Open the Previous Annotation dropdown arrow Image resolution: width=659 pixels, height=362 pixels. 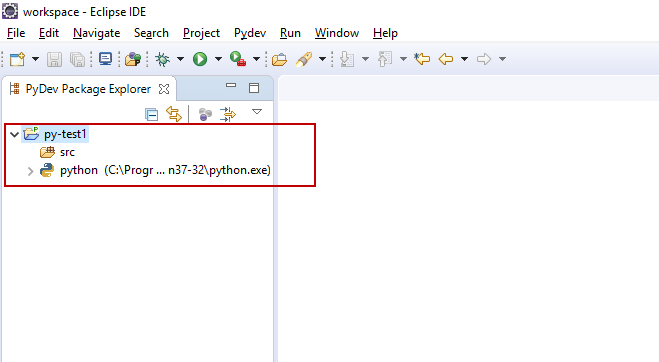(403, 59)
